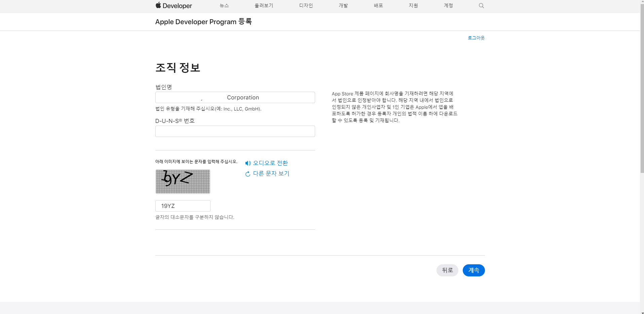Switch captcha to audio via 오디오로 전환

pos(270,163)
